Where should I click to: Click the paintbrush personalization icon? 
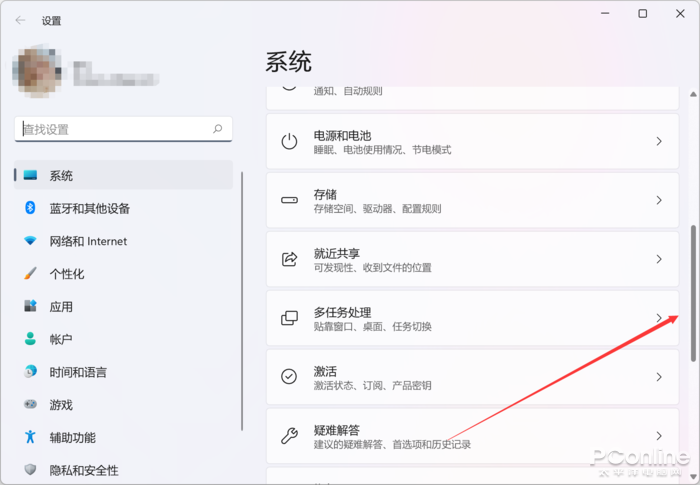pyautogui.click(x=30, y=273)
